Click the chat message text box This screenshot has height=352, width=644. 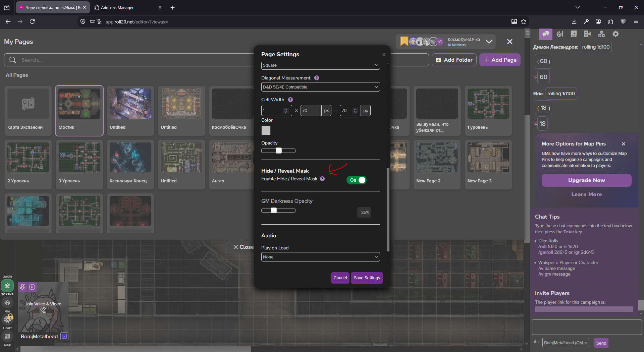tap(587, 327)
